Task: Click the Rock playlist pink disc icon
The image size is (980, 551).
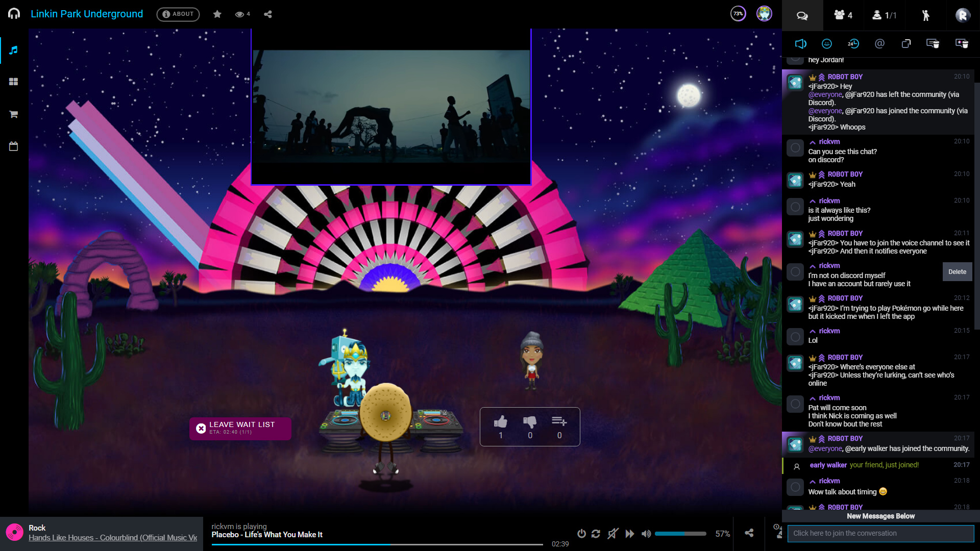Action: pos(15,533)
